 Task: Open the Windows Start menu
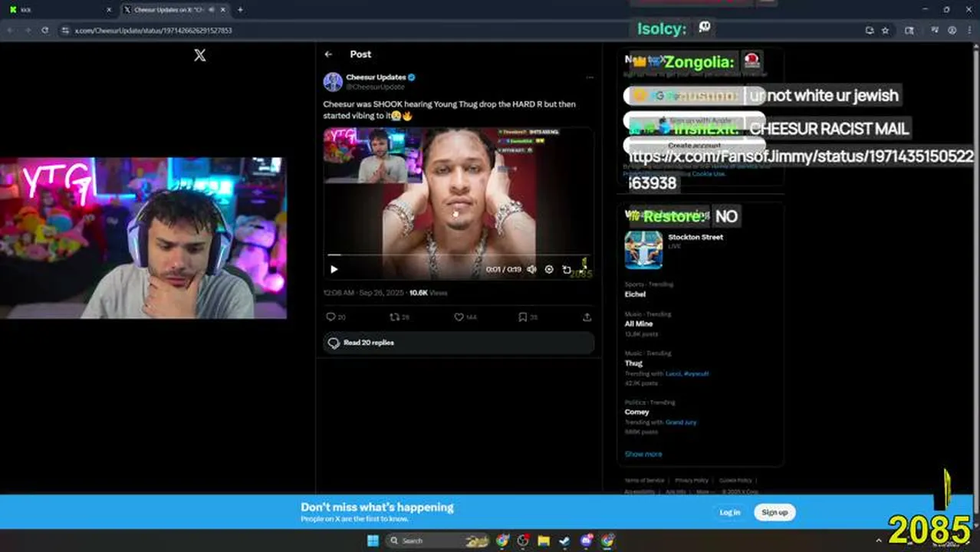(x=373, y=540)
